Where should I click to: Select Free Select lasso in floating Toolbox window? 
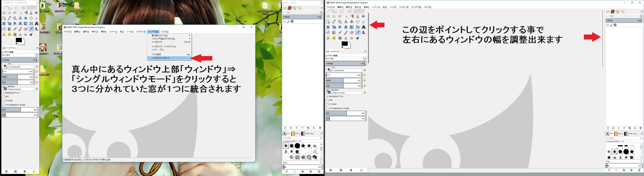15,13
